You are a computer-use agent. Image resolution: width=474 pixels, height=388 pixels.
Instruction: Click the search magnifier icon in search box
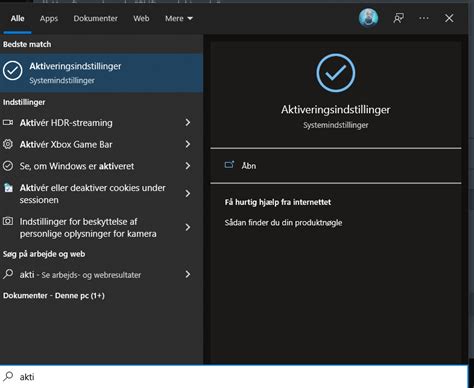[x=8, y=376]
